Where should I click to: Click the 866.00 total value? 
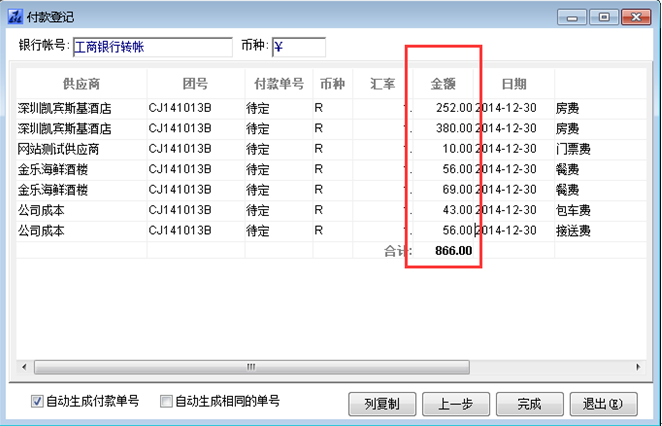453,251
